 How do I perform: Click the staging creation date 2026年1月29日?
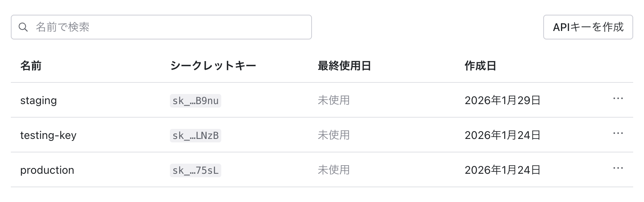(502, 101)
